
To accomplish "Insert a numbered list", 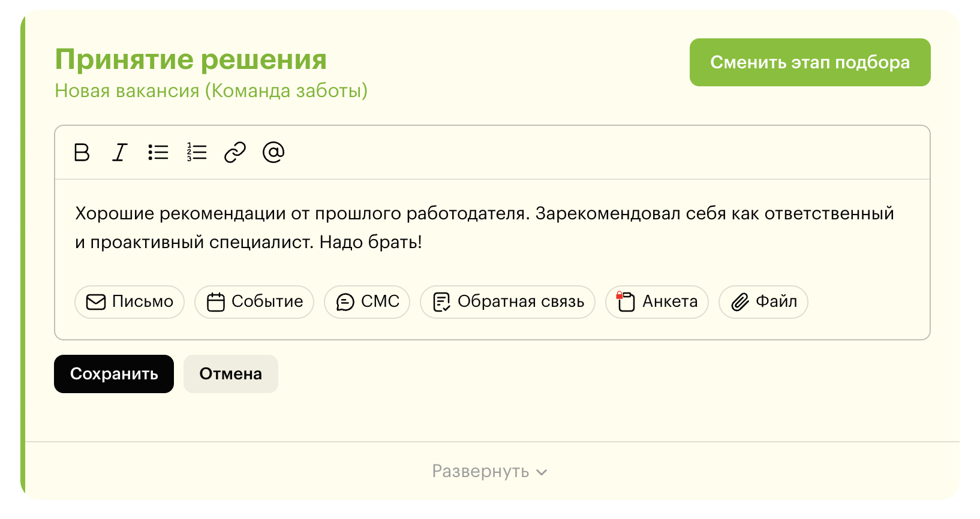I will [x=197, y=152].
